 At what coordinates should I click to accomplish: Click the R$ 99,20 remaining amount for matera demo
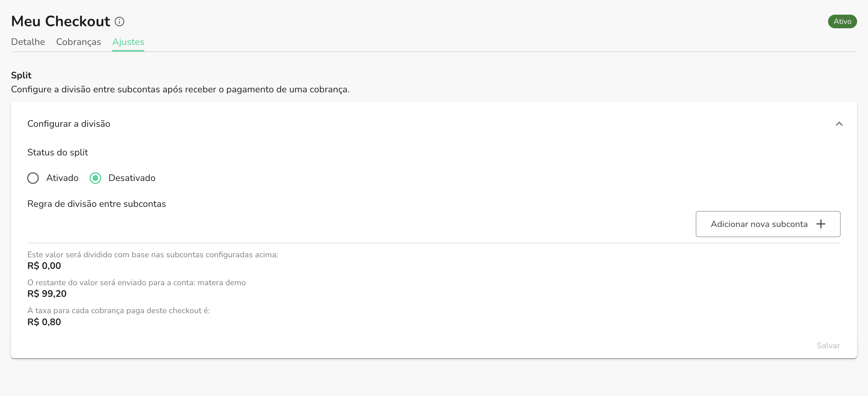pos(47,293)
